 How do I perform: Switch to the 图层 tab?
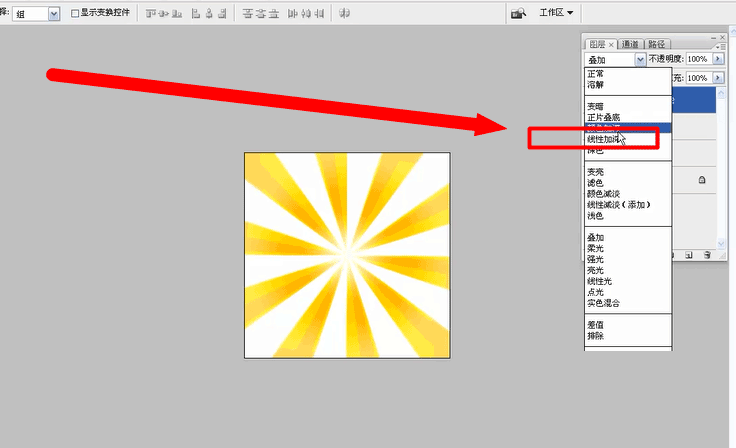coord(597,44)
